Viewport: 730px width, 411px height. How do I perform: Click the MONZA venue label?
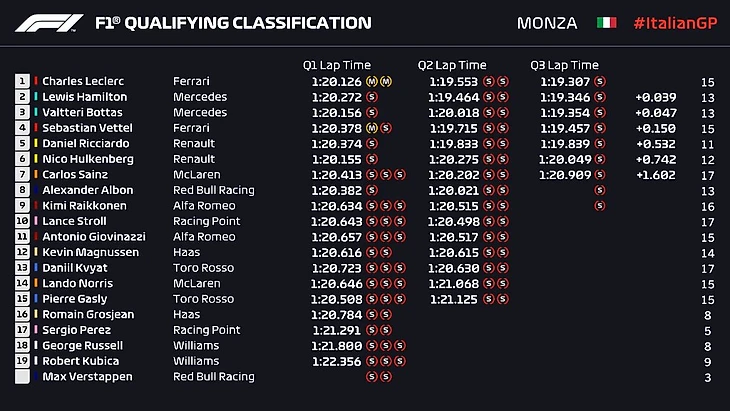[548, 23]
